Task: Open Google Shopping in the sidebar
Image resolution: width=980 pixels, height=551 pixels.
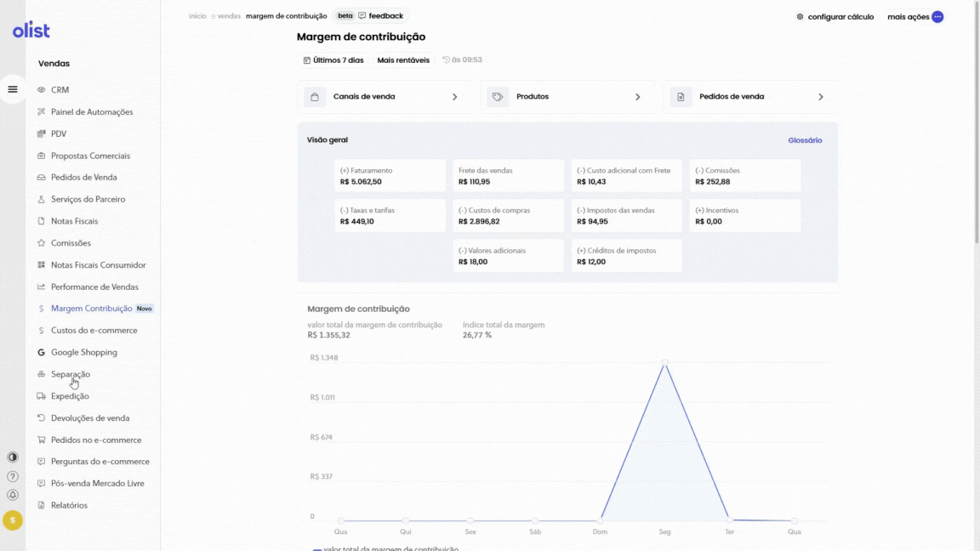Action: click(x=83, y=352)
